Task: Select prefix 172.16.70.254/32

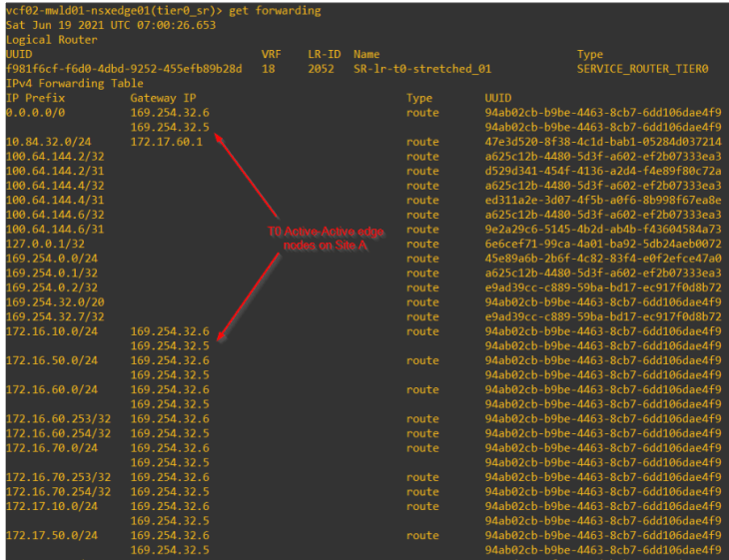Action: click(58, 492)
